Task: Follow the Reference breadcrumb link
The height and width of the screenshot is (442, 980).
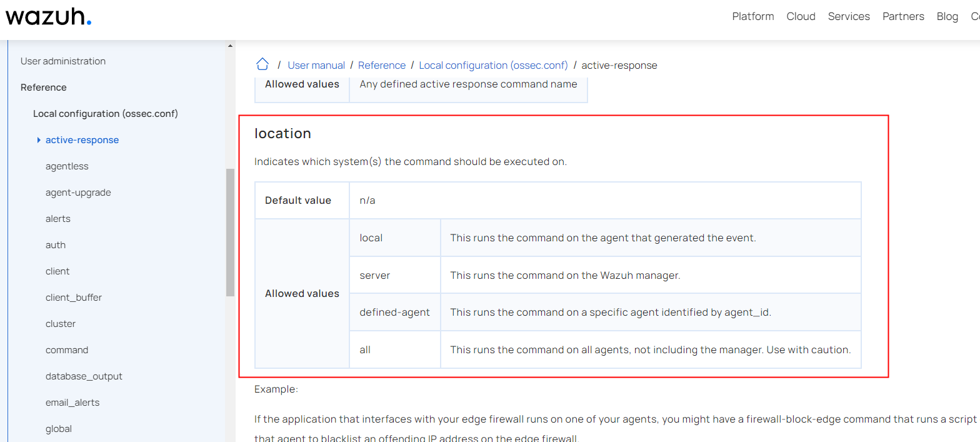Action: click(x=382, y=65)
